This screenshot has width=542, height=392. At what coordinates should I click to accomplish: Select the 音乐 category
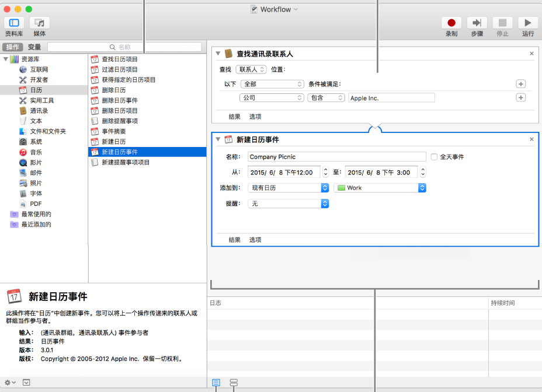point(36,152)
